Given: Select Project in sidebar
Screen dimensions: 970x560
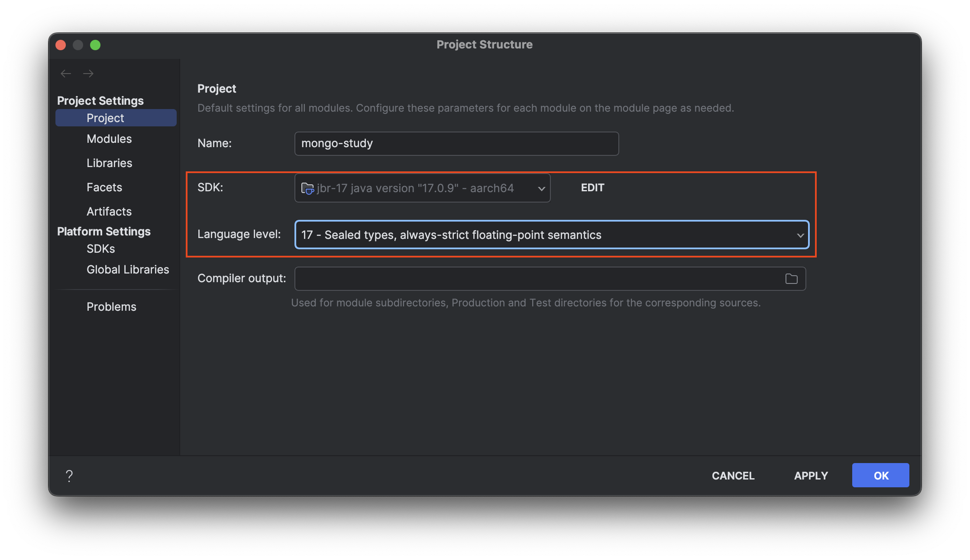Looking at the screenshot, I should pyautogui.click(x=105, y=118).
